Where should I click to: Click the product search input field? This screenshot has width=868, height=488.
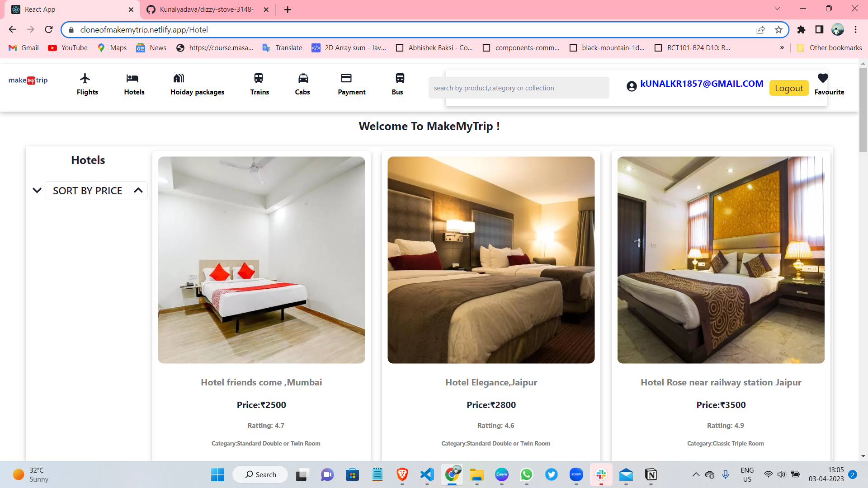pos(519,88)
